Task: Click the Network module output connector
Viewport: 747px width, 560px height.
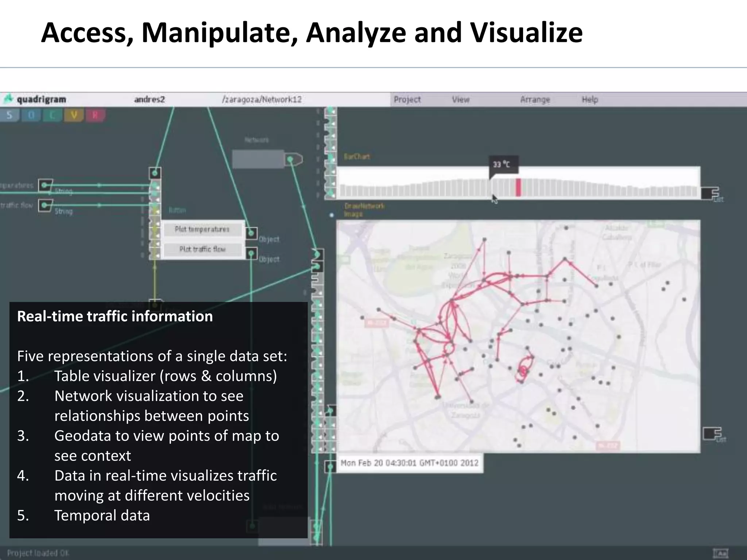Action: pos(293,160)
